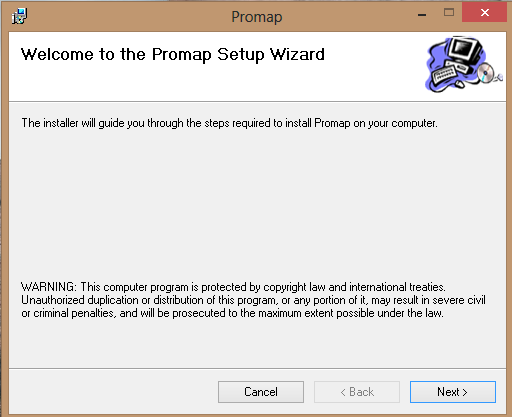The width and height of the screenshot is (512, 417).
Task: Click the computer setup banner graphic
Action: [x=464, y=64]
